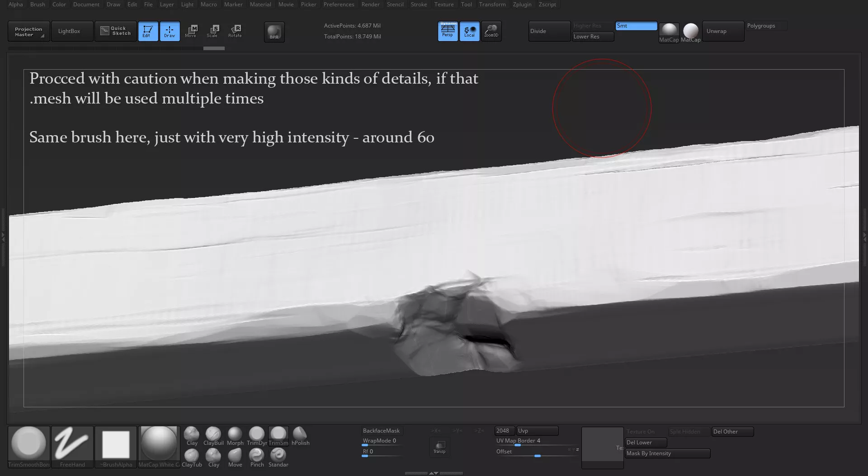Viewport: 868px width, 476px height.
Task: Click the Divide button
Action: pos(549,31)
